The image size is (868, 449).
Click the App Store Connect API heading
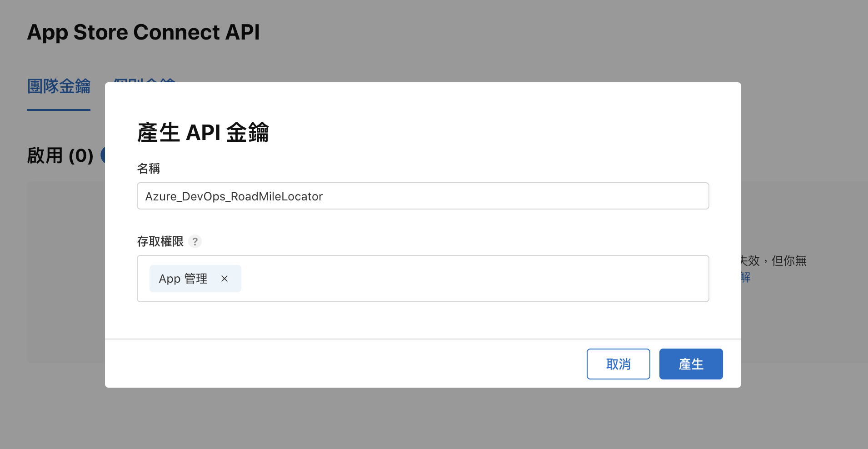[143, 32]
